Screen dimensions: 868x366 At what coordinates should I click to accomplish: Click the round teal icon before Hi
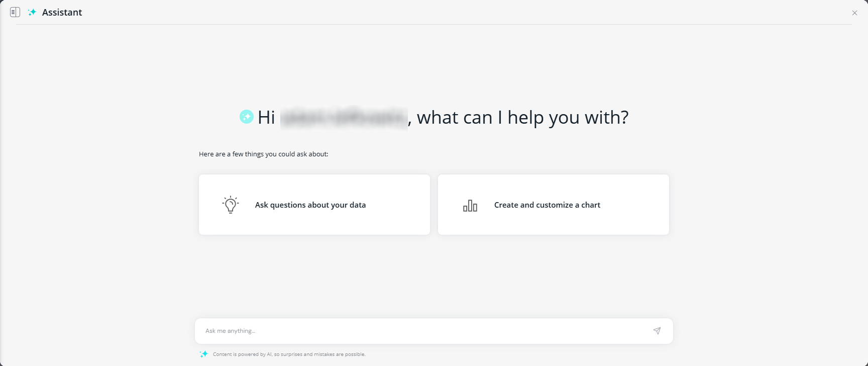247,117
